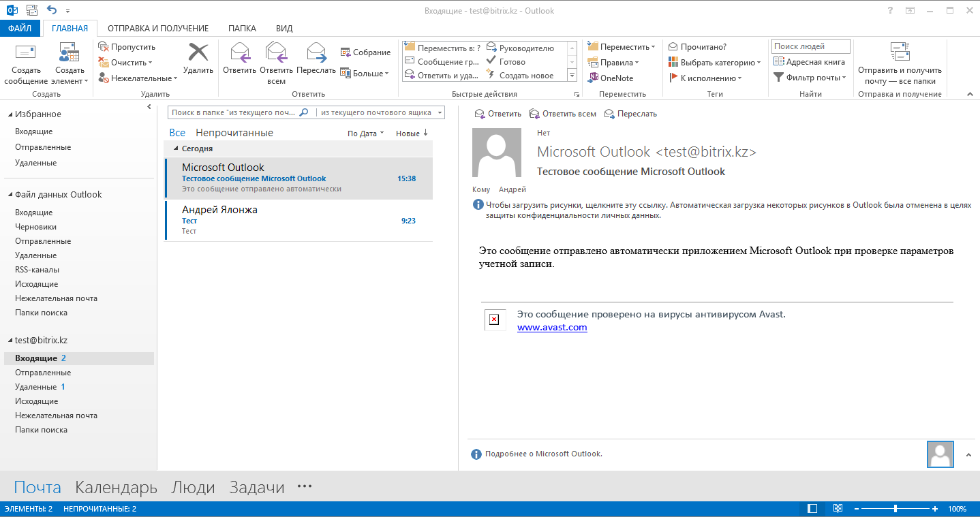
Task: Click the zoom slider handle
Action: [895, 509]
